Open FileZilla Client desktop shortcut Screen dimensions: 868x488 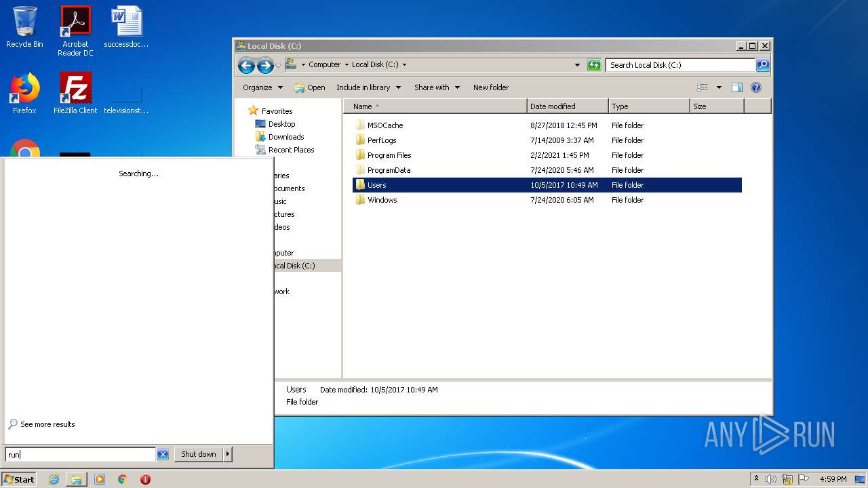click(x=75, y=94)
